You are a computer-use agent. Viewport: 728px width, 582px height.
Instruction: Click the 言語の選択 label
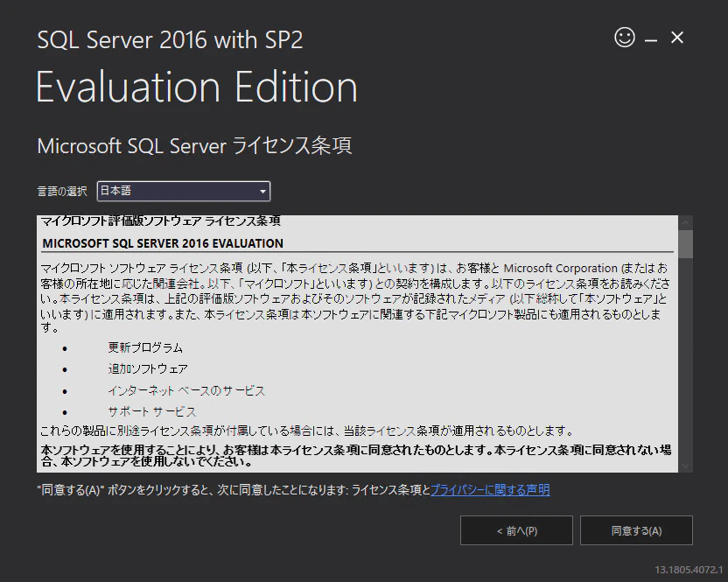coord(62,192)
